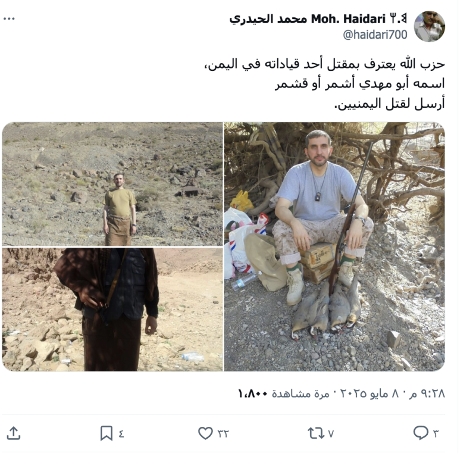Open photo of person in dark vest
Screen dimensions: 476x453
point(112,310)
